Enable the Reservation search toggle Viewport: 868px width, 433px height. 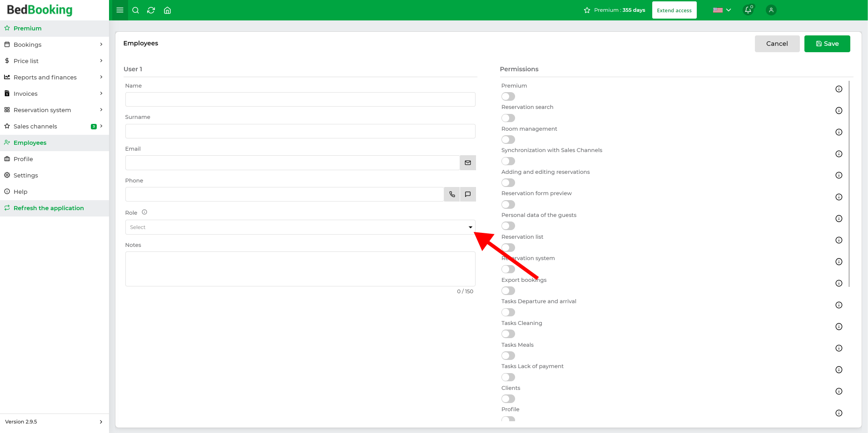(508, 118)
